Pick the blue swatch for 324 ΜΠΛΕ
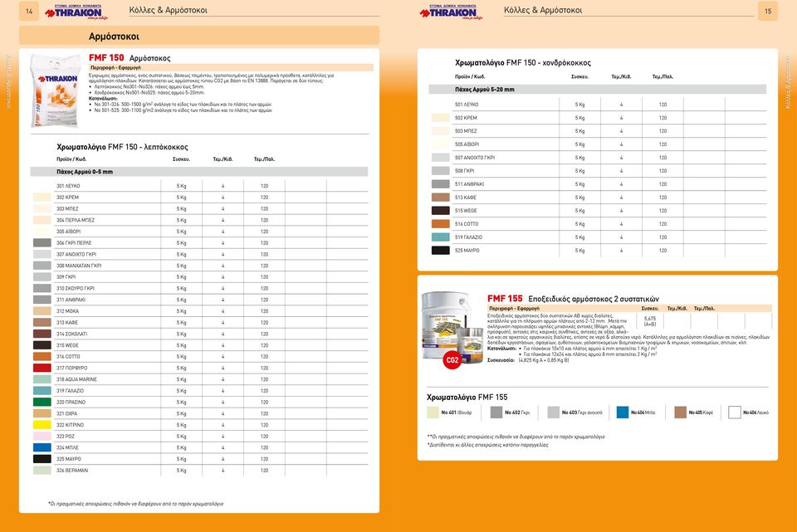 coord(42,447)
